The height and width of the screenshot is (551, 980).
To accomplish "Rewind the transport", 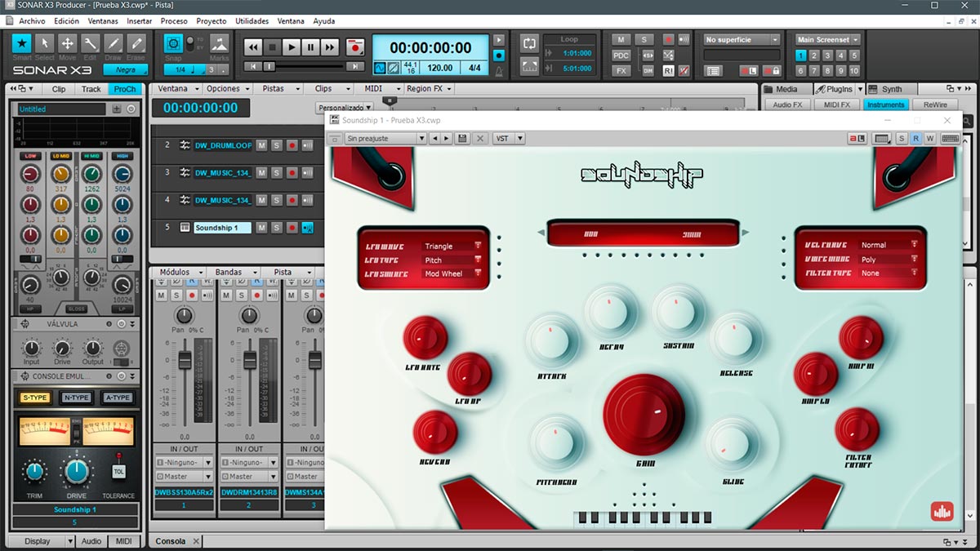I will (x=253, y=47).
